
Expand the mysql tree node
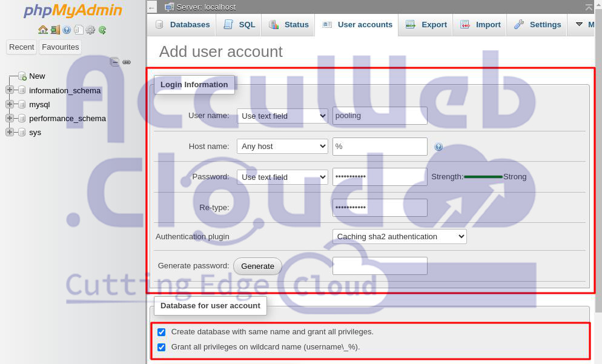(x=10, y=104)
